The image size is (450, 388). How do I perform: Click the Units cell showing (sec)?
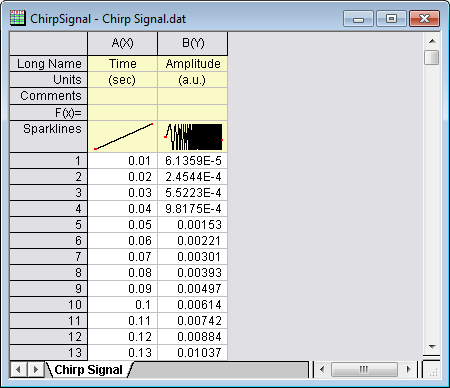(122, 80)
